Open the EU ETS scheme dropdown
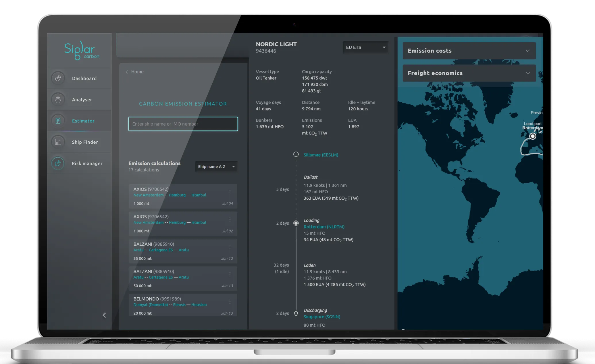595x364 pixels. 365,47
